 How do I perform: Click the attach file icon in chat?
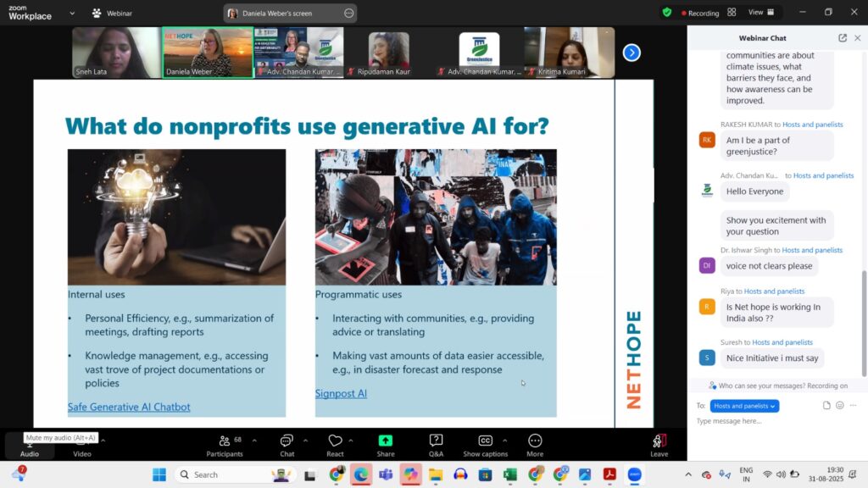point(826,406)
